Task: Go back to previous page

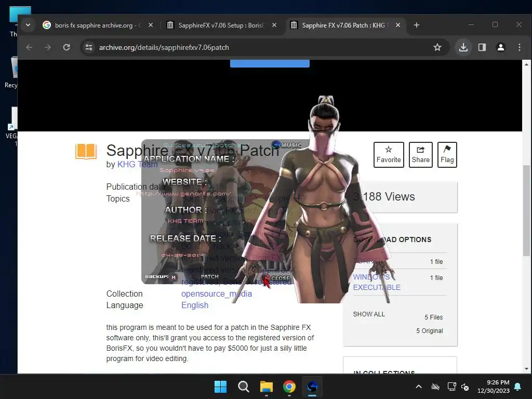Action: point(29,47)
